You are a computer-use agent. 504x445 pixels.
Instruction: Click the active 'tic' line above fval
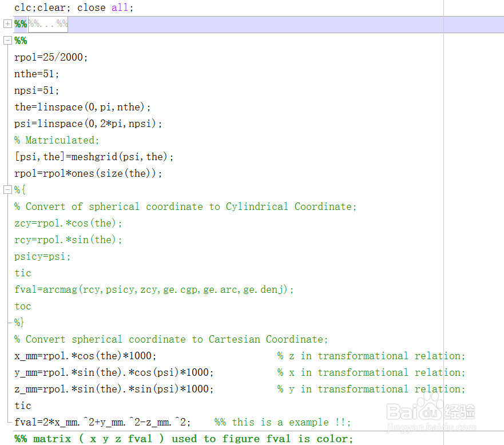point(23,406)
